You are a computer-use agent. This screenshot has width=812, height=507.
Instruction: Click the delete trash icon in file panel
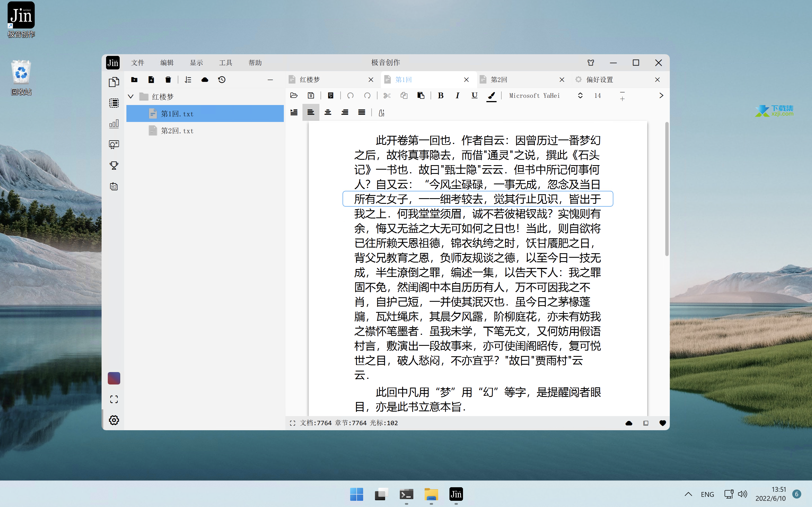pos(168,80)
